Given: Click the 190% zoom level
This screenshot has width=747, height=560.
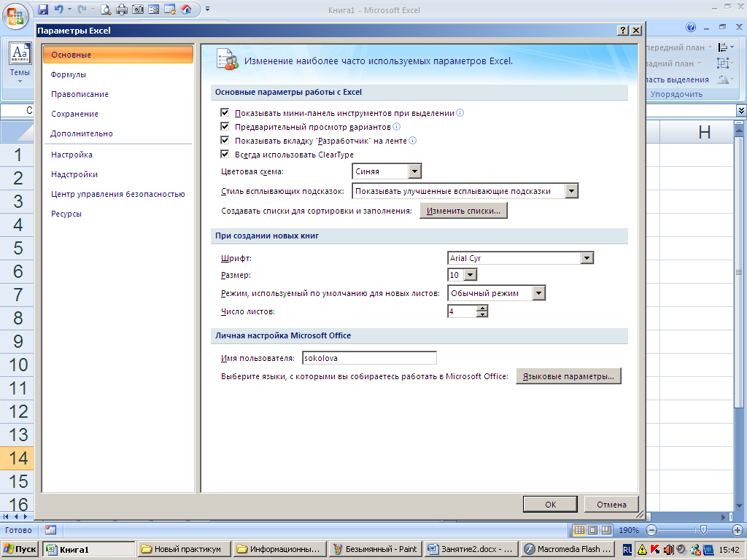Looking at the screenshot, I should point(629,530).
